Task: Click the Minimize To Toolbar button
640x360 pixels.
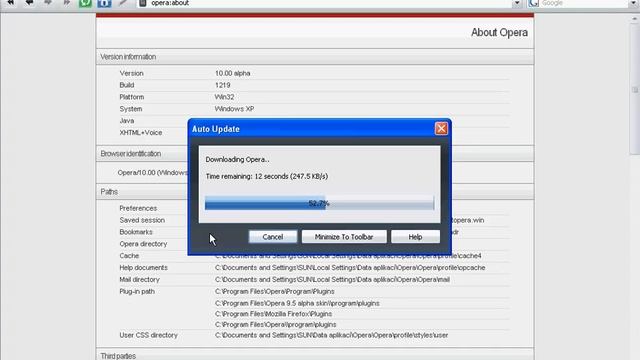Action: [344, 237]
